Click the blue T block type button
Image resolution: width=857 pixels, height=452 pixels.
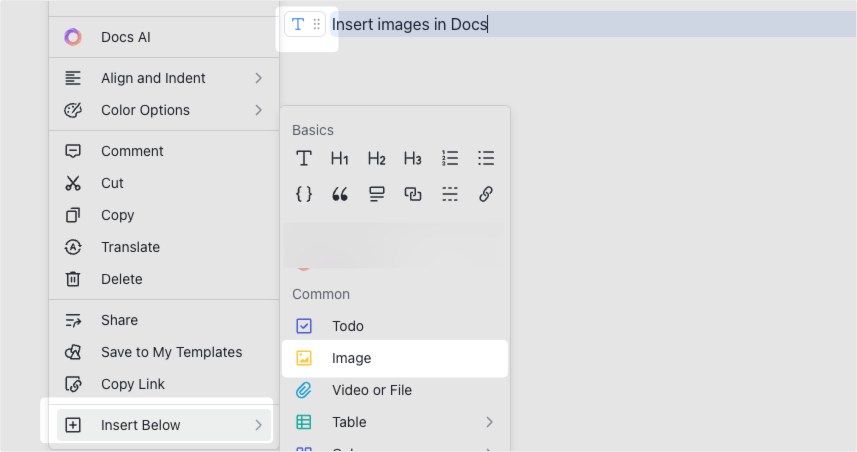298,24
